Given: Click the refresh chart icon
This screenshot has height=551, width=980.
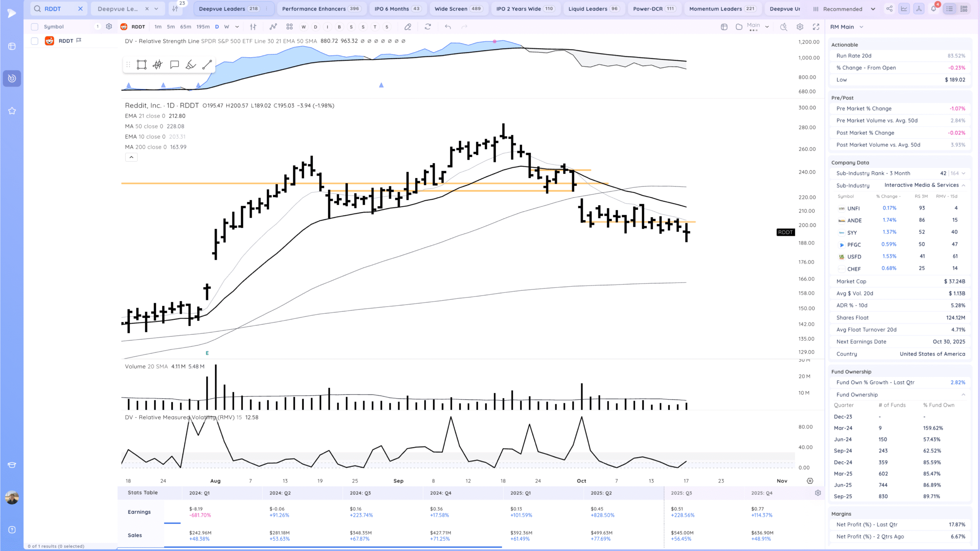Looking at the screenshot, I should (428, 27).
